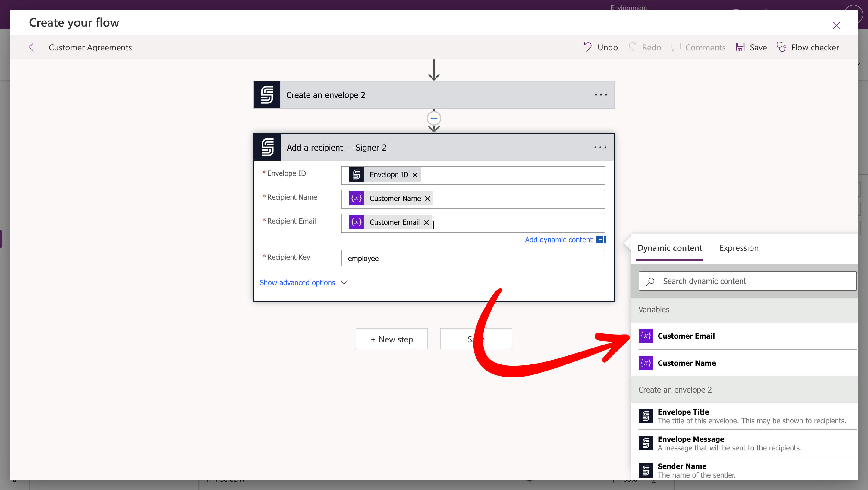Switch to the Expression tab
This screenshot has height=490, width=868.
click(x=739, y=248)
